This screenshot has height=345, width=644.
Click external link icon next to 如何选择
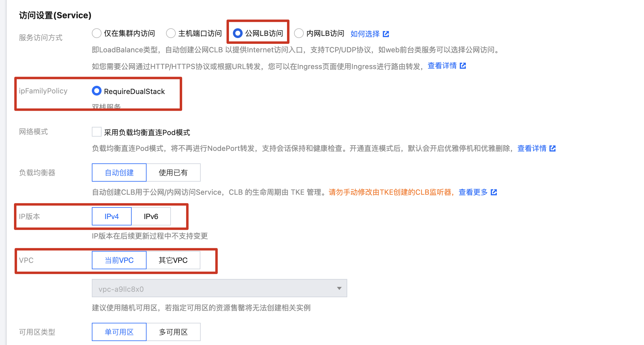point(386,34)
